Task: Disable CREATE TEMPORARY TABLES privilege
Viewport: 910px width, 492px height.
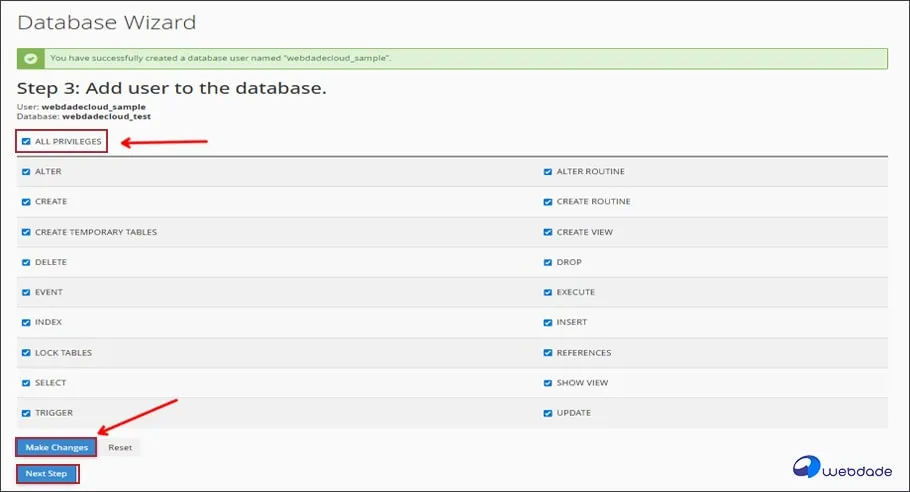Action: (x=26, y=232)
